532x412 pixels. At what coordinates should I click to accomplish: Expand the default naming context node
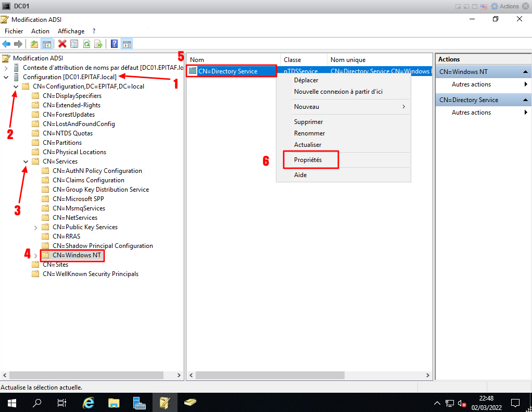click(6, 68)
